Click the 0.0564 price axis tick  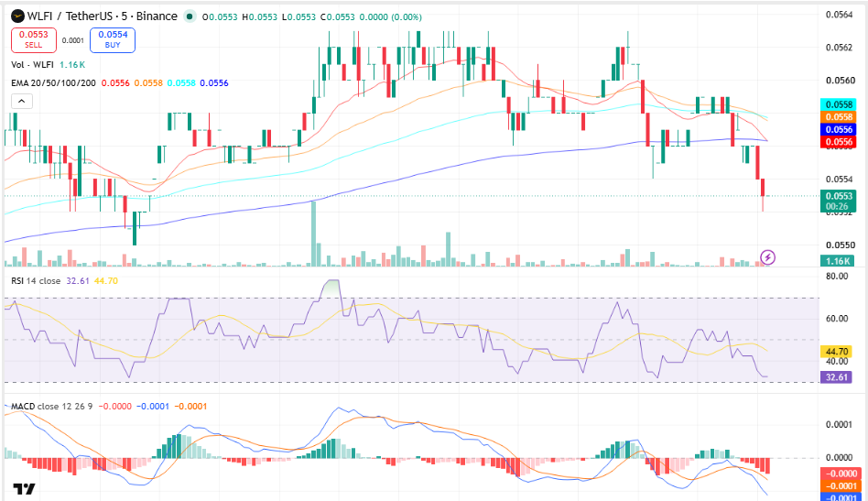click(x=840, y=15)
